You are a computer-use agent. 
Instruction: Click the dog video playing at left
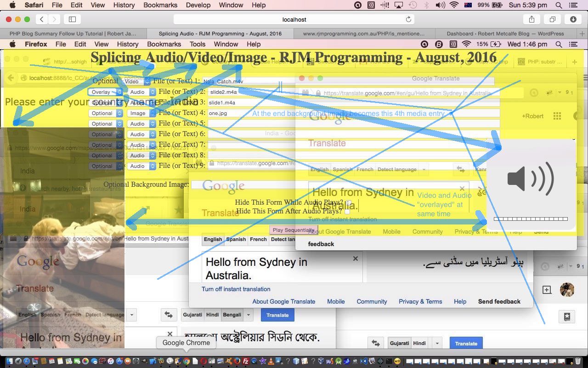62,237
